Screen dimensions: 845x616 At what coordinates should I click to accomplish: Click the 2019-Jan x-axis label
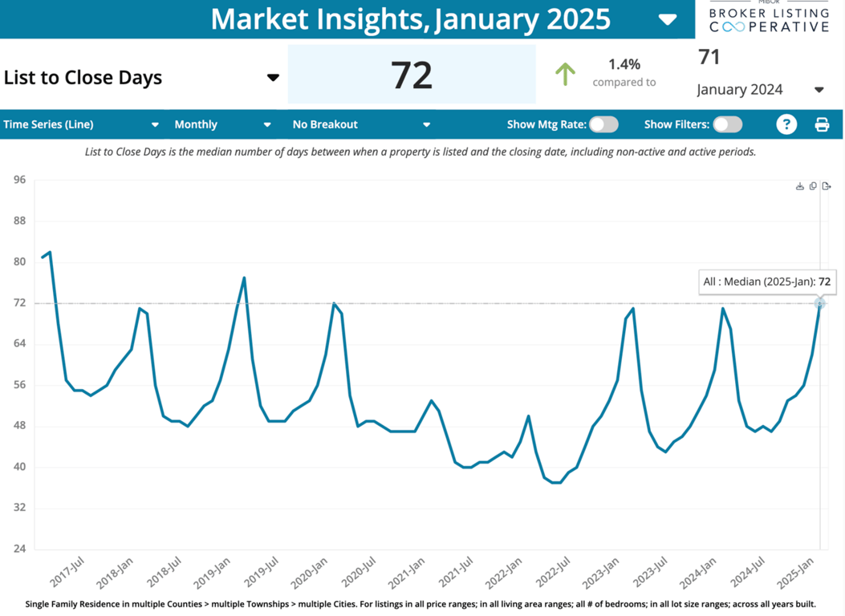212,573
